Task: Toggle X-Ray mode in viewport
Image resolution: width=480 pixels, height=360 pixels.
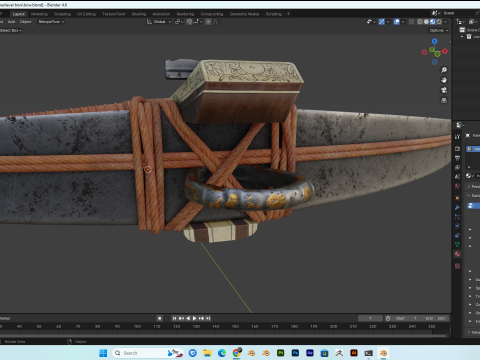Action: tap(411, 22)
